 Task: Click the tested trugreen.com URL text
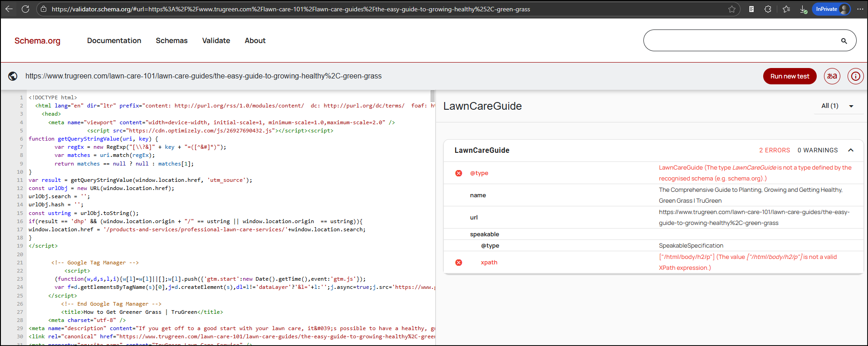pos(203,76)
